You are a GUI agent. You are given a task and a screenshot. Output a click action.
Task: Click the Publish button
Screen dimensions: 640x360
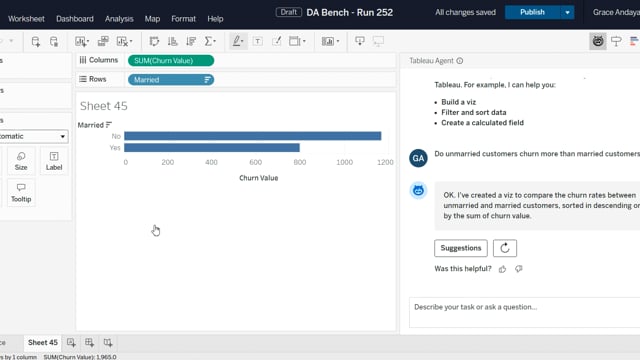pos(532,12)
